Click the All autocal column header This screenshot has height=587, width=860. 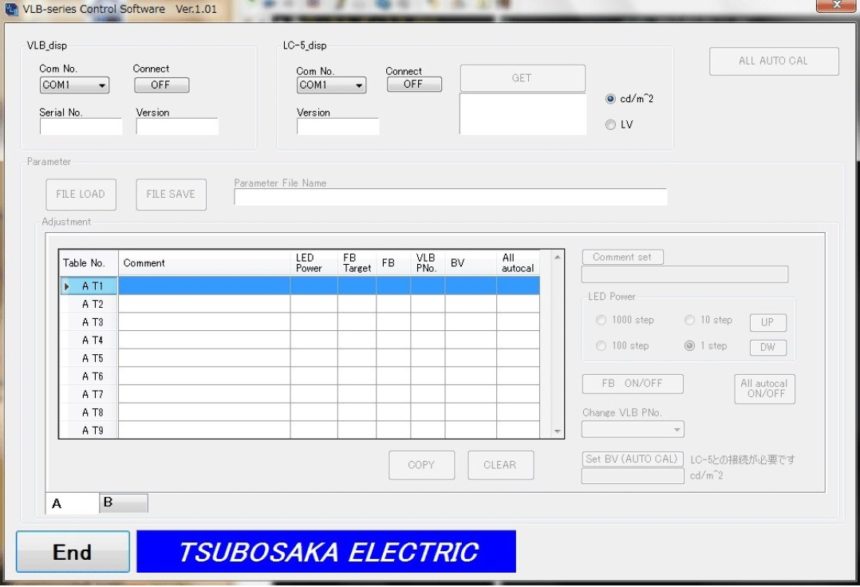point(518,263)
